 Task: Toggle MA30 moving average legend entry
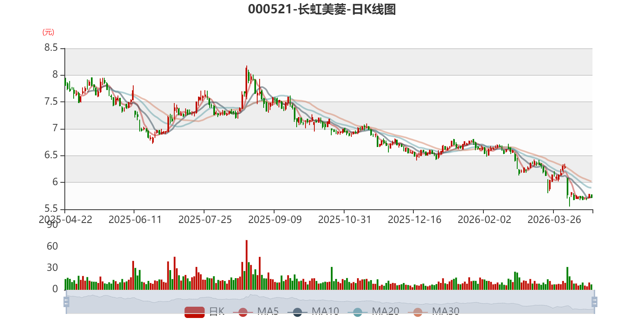click(x=433, y=312)
